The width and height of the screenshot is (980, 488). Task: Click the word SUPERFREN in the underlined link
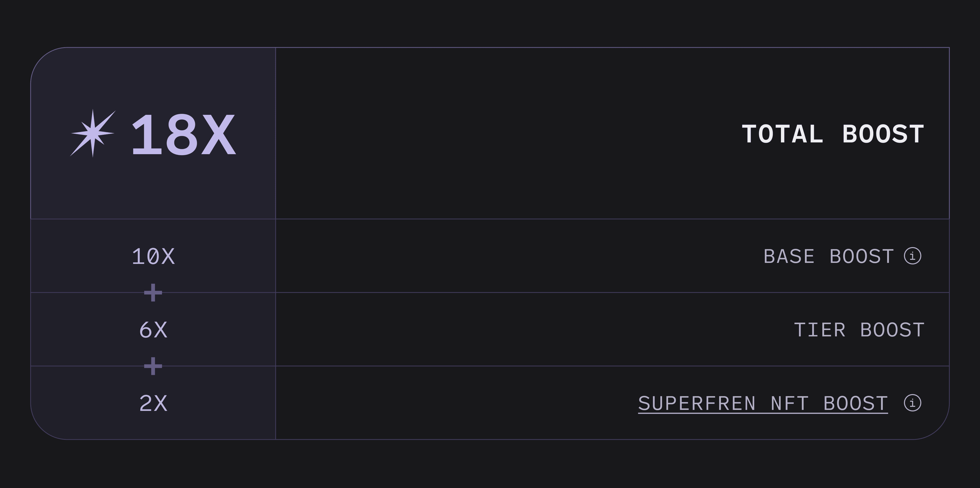696,403
